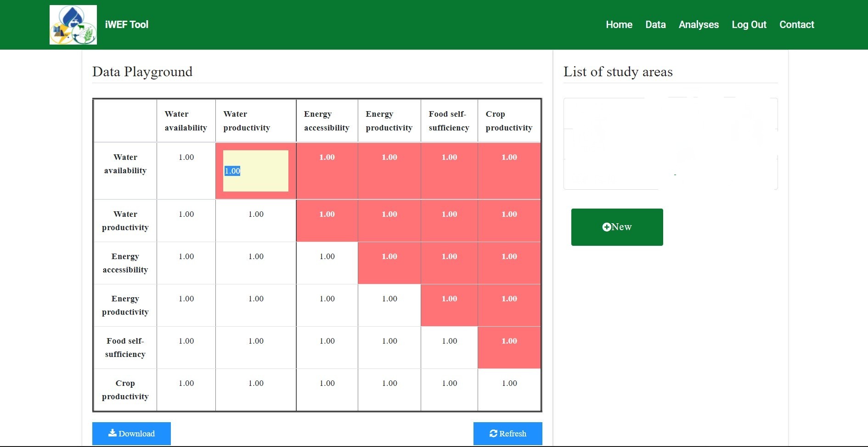This screenshot has height=447, width=868.
Task: Click the download icon on Download button
Action: pyautogui.click(x=112, y=433)
